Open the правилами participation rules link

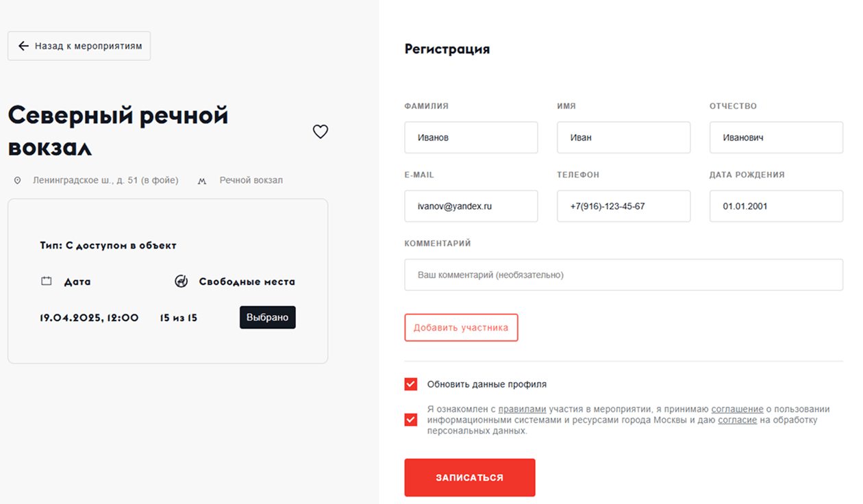click(x=522, y=409)
